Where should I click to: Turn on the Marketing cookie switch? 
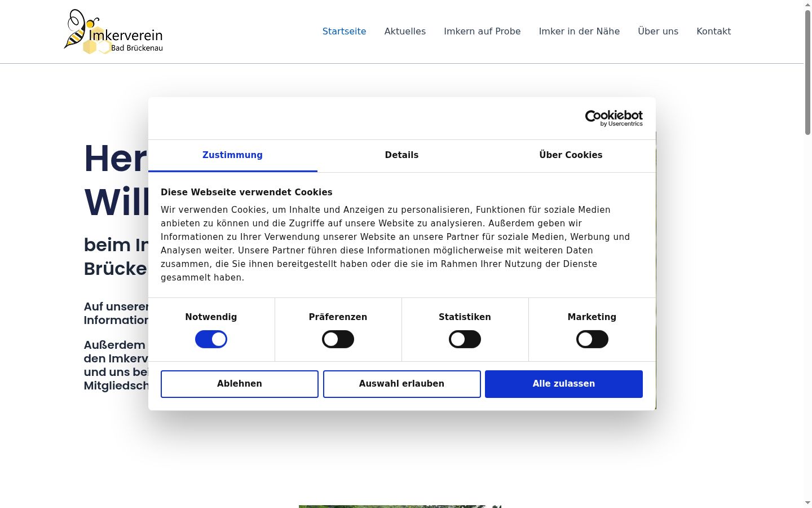(592, 339)
